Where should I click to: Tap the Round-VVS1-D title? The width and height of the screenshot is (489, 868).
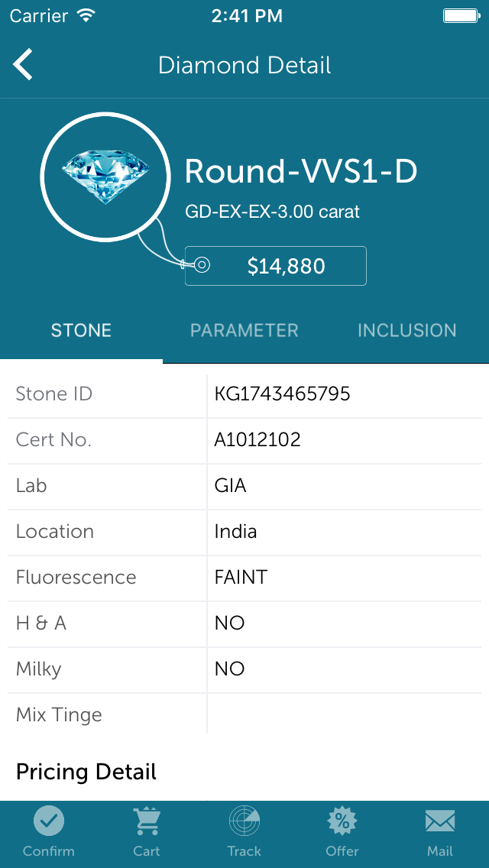click(301, 172)
